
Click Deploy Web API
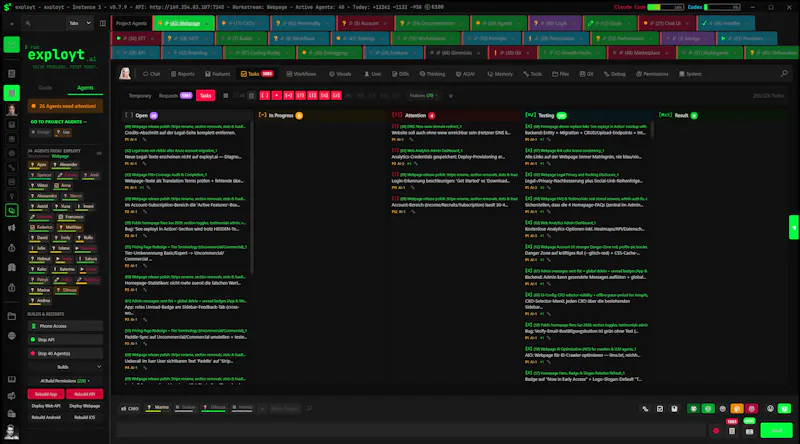tap(46, 406)
